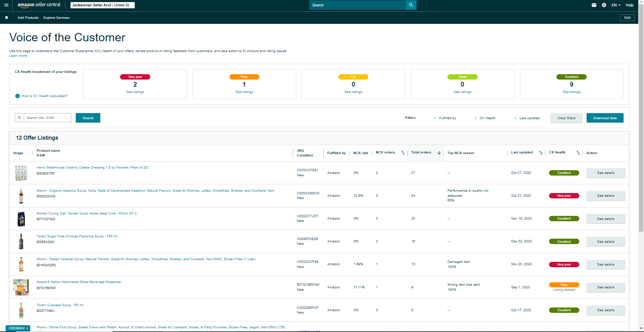Expand the Last updated filter

(x=527, y=118)
